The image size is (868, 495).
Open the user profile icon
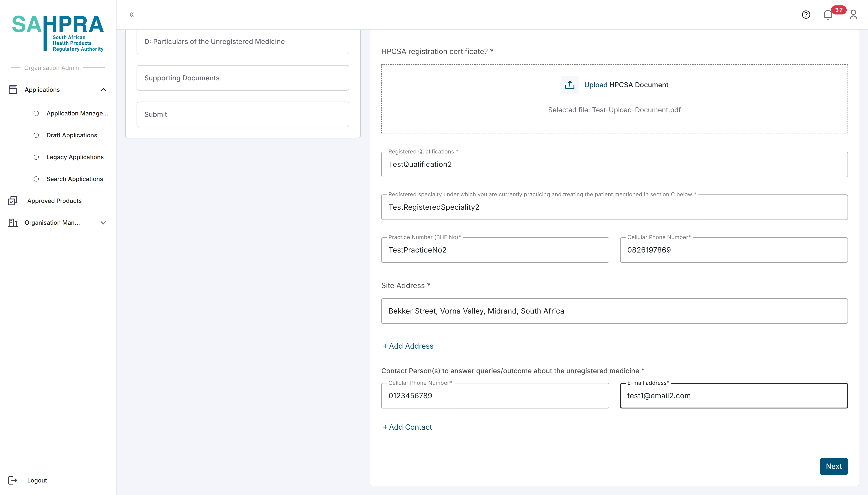tap(853, 15)
